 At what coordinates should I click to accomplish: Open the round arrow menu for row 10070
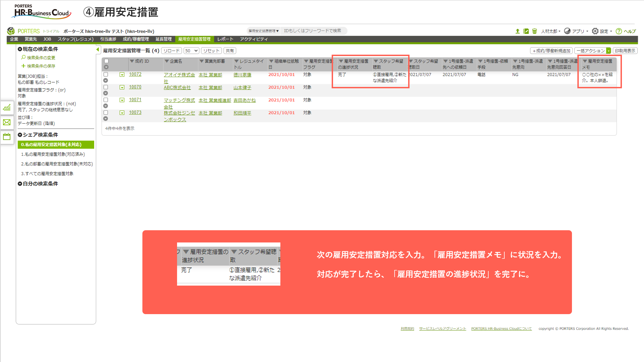(x=106, y=93)
